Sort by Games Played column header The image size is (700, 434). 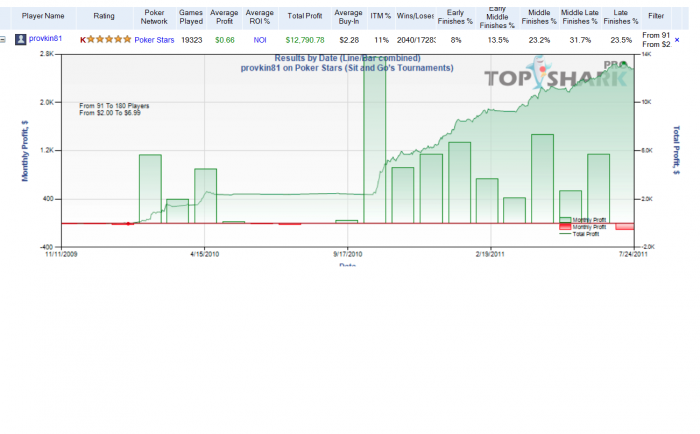(x=191, y=17)
